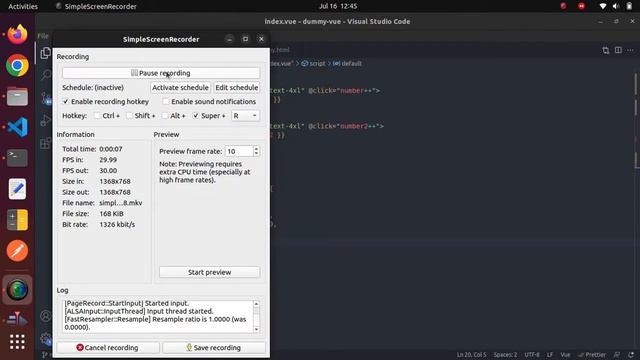Screen dimensions: 640x360
Task: Open VS Code Explorer activity bar icon
Action: pyautogui.click(x=45, y=53)
